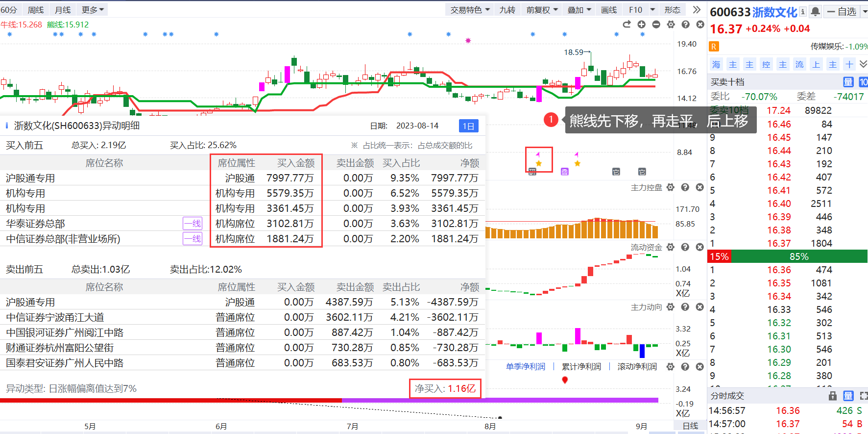Open help for the main chart indicator
This screenshot has height=434, width=868.
point(685,24)
